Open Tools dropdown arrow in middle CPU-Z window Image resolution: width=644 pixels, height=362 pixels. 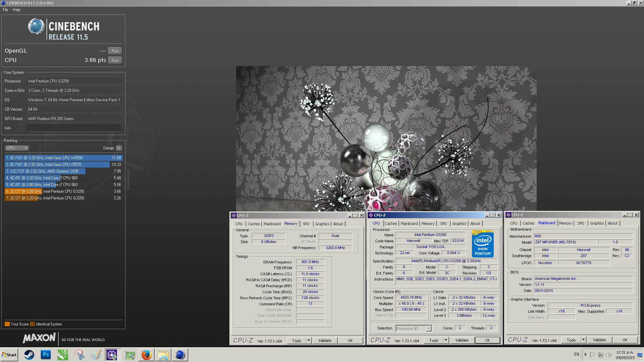pos(446,340)
